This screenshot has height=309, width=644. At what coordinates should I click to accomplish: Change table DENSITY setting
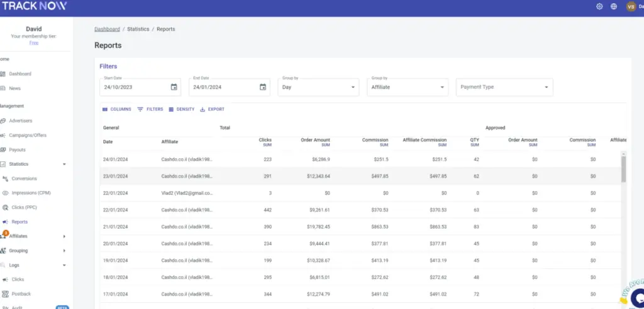click(181, 109)
